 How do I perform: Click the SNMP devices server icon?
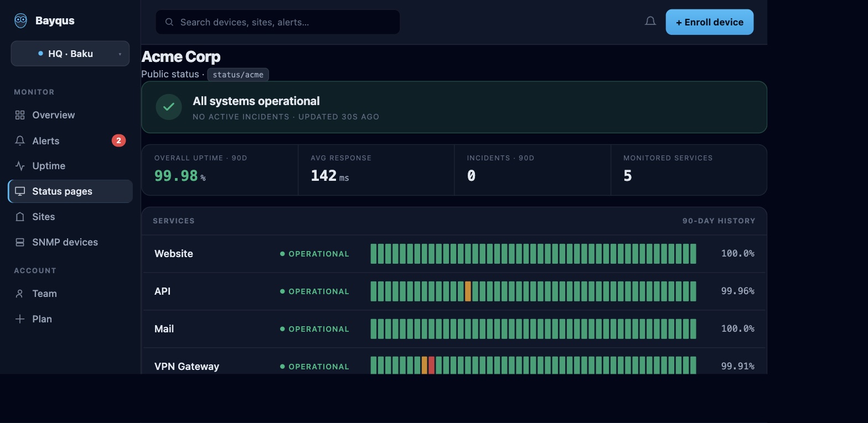(x=20, y=242)
